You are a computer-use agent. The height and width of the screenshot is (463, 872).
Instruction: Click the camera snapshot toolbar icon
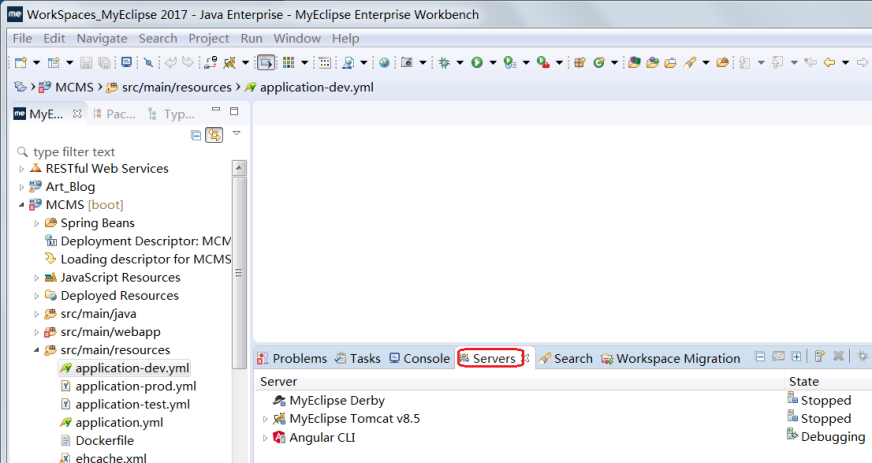[407, 63]
